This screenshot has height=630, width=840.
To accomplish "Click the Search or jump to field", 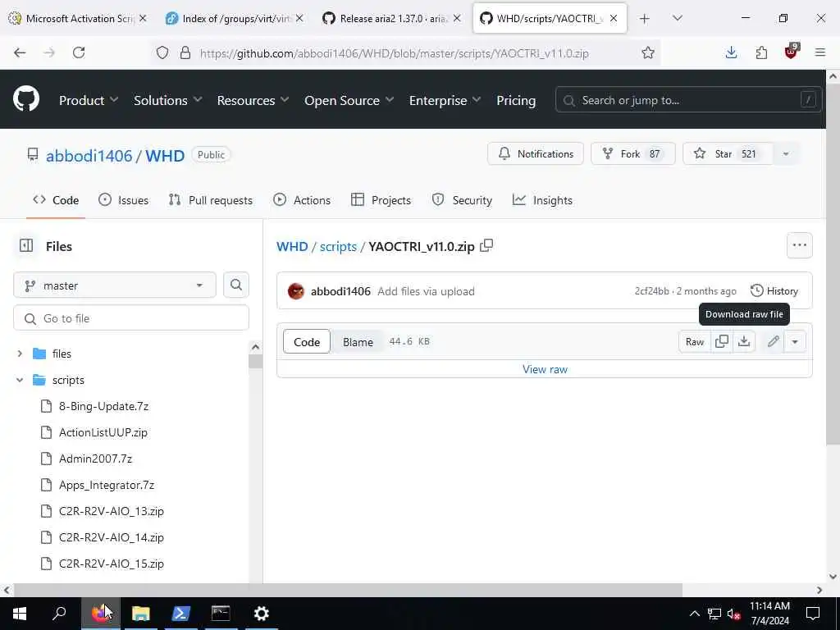I will 688,100.
